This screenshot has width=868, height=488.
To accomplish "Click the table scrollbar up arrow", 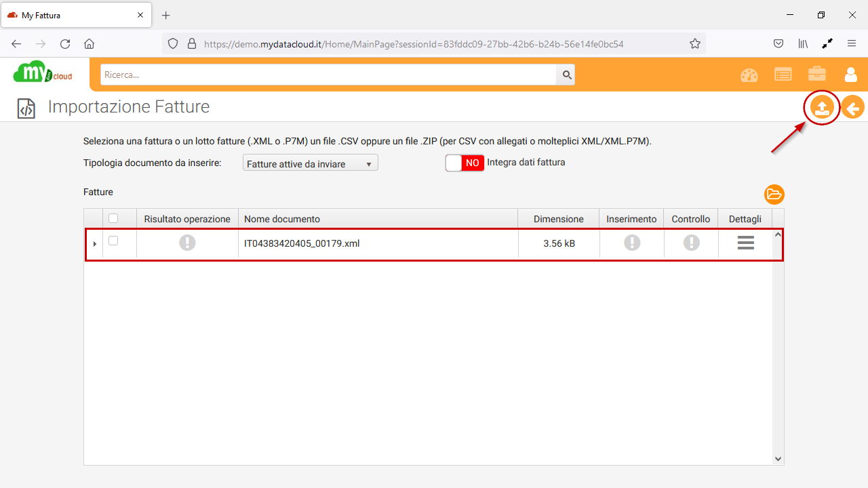I will [x=778, y=235].
